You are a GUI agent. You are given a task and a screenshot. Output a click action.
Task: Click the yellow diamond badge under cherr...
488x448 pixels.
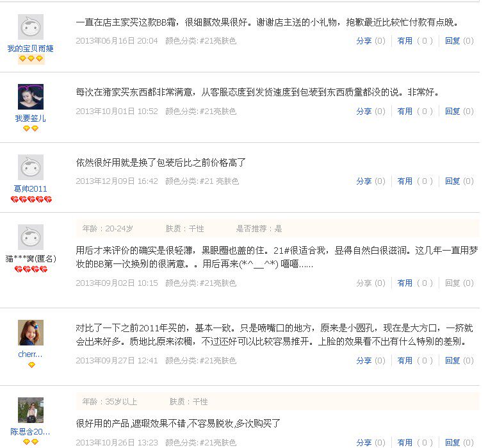pyautogui.click(x=31, y=365)
